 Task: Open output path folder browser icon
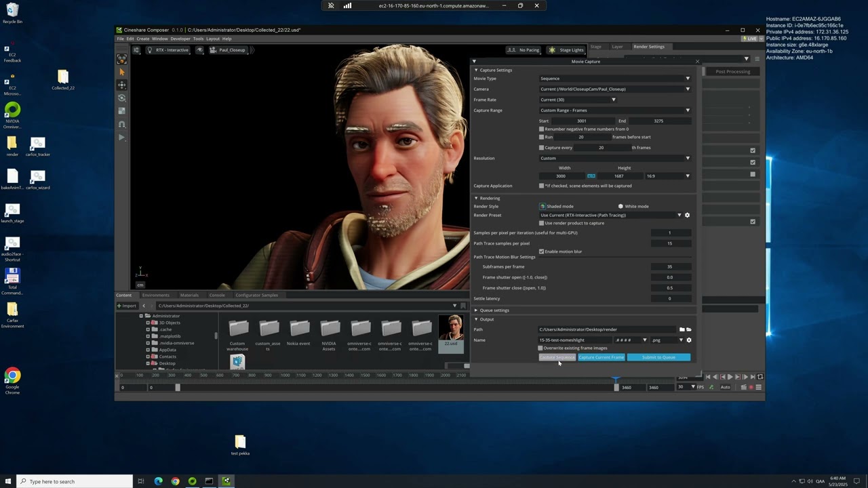tap(682, 330)
